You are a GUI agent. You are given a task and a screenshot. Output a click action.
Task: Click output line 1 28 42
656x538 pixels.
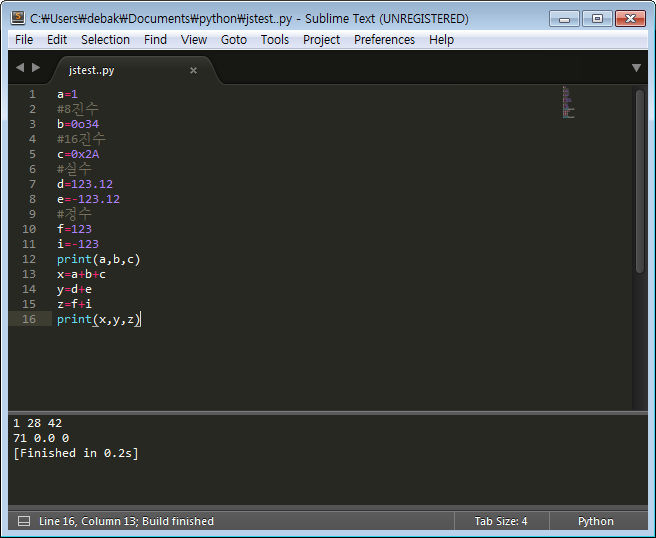click(x=38, y=423)
